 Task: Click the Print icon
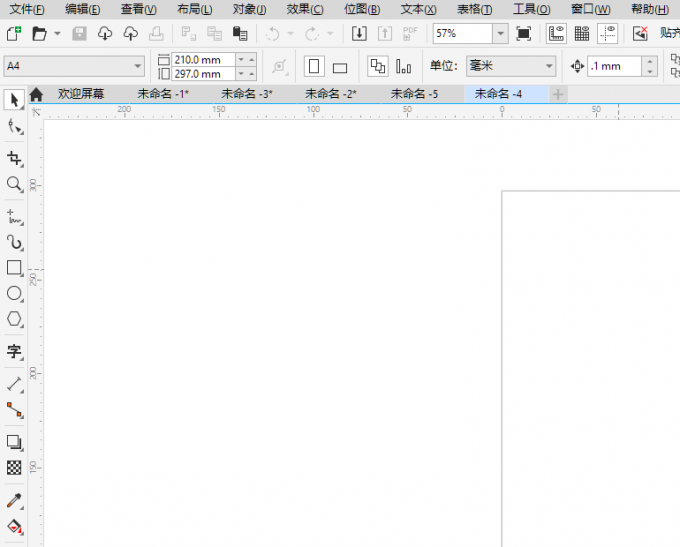156,33
